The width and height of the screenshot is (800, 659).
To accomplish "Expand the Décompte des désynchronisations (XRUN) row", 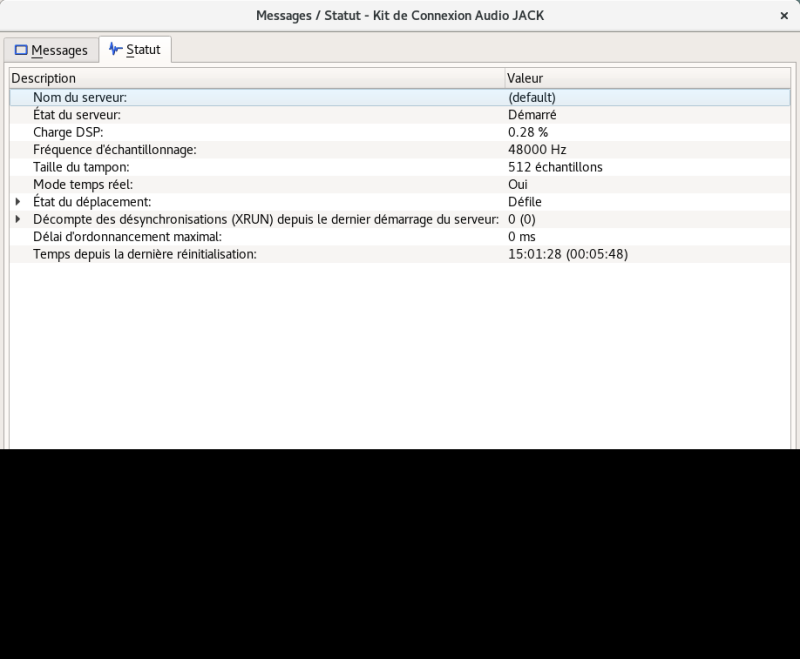I will pos(18,219).
